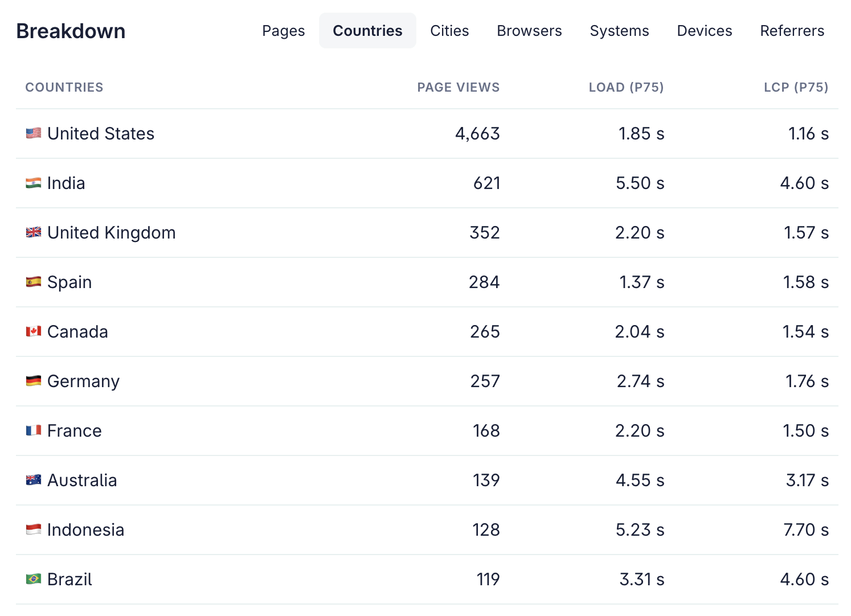Select the United States country name

pos(101,133)
